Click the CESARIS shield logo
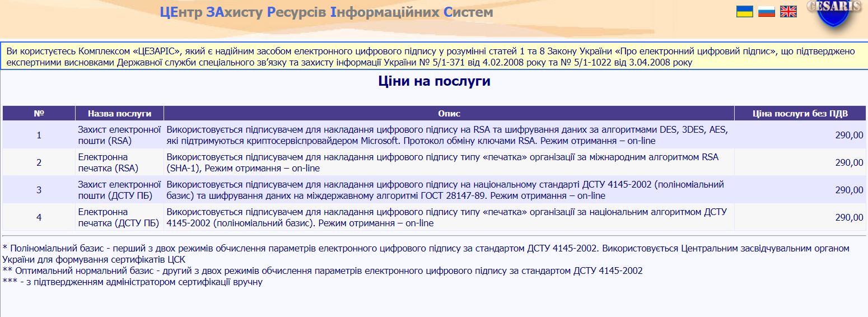 [x=833, y=14]
